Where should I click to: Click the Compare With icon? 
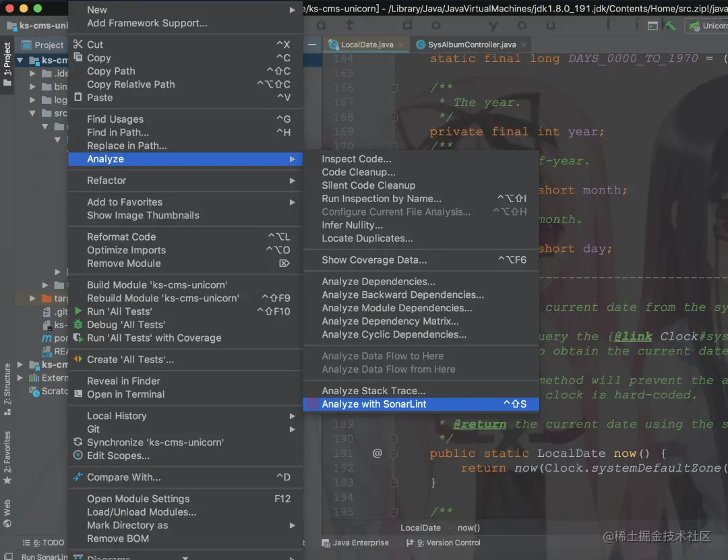[x=78, y=476]
